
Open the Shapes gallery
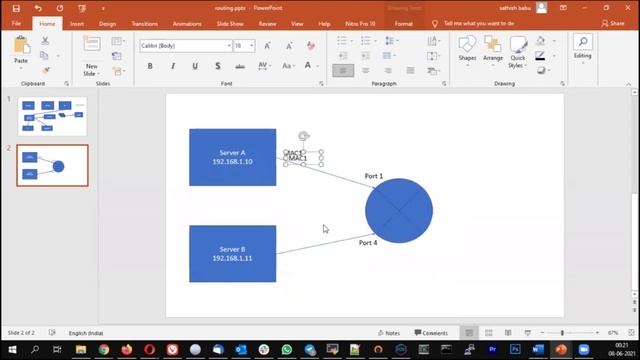point(467,50)
